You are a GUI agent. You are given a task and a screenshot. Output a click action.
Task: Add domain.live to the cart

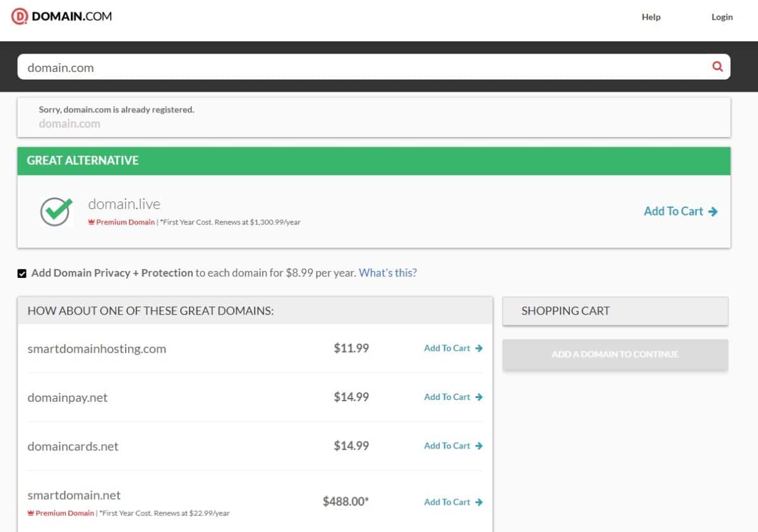675,211
